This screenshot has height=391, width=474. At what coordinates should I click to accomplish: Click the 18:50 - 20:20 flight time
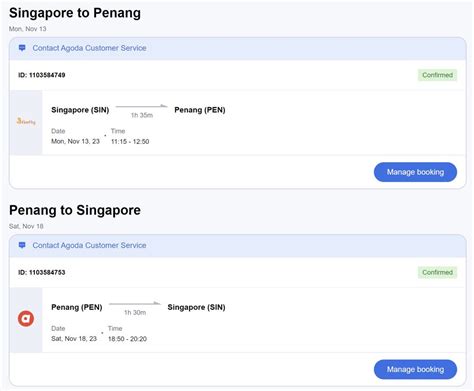click(x=127, y=339)
